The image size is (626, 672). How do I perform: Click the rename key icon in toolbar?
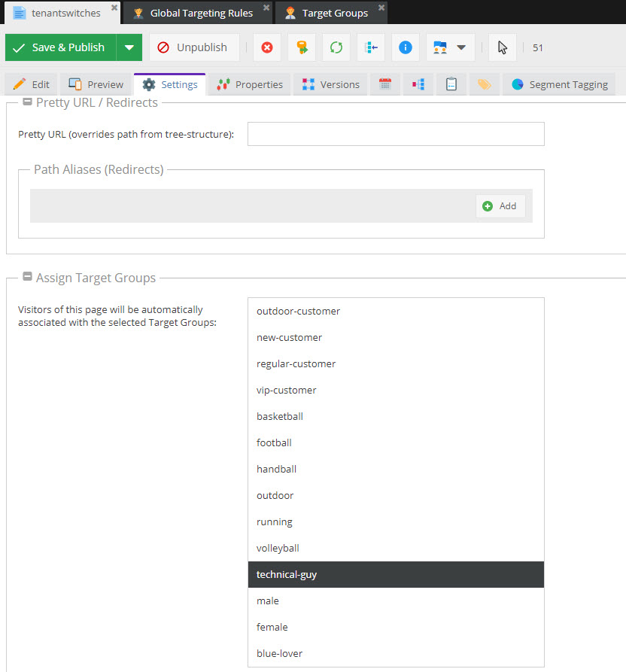pyautogui.click(x=302, y=47)
